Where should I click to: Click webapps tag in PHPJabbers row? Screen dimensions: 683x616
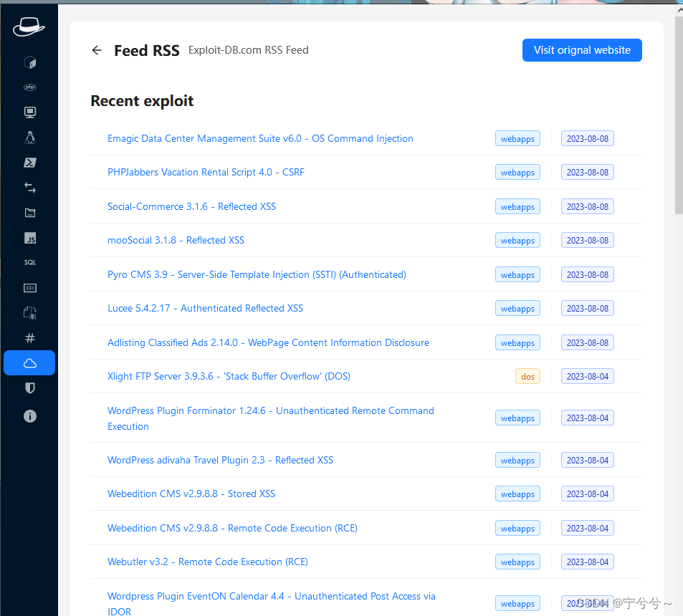click(x=517, y=173)
